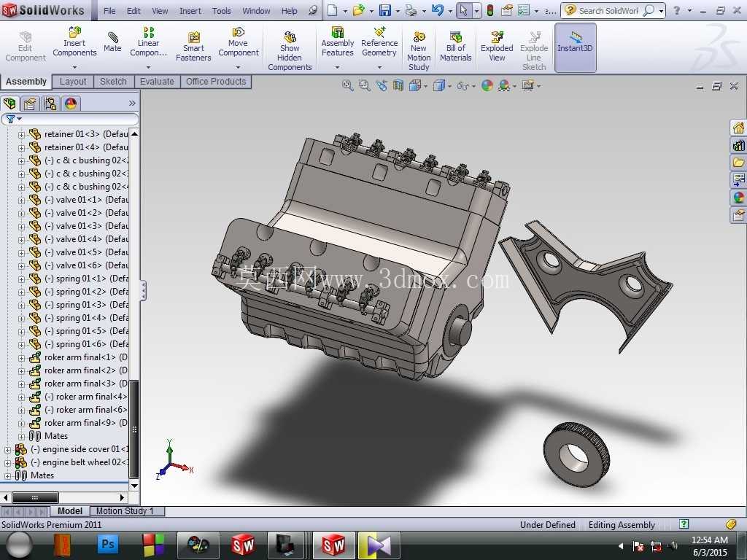Expand the Assembly Features dropdown
747x560 pixels.
[337, 67]
